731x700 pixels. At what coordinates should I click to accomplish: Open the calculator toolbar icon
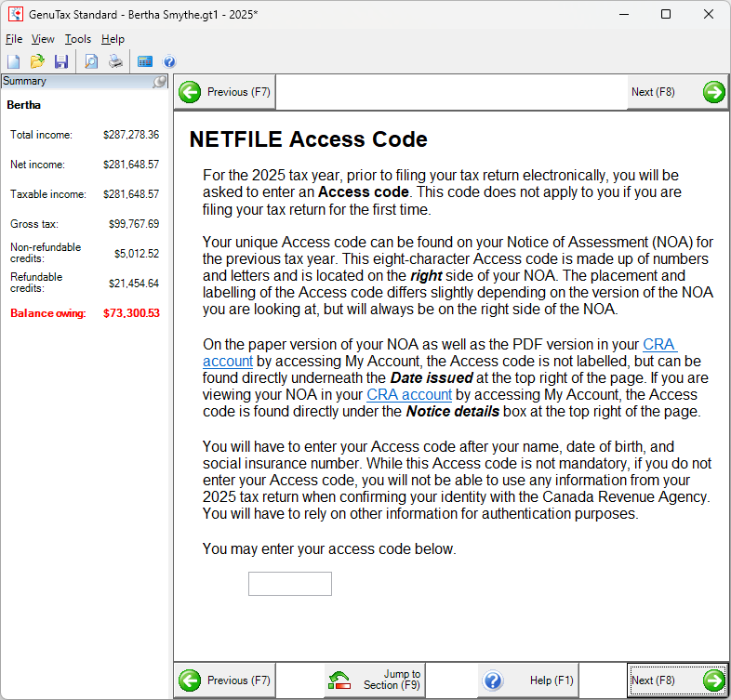(x=145, y=61)
